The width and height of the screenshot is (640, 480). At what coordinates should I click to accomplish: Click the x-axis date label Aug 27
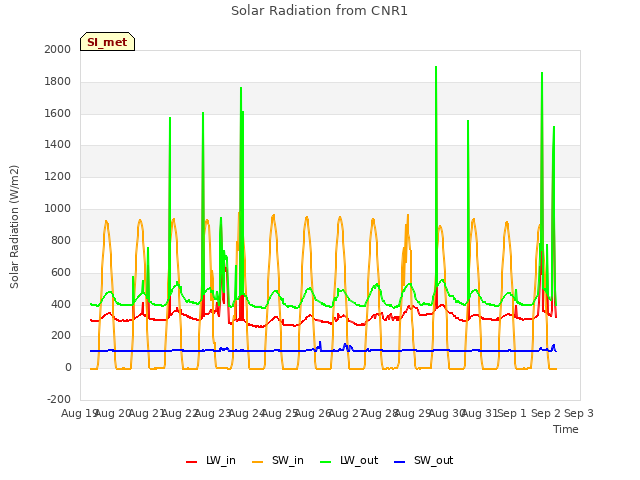click(x=346, y=413)
